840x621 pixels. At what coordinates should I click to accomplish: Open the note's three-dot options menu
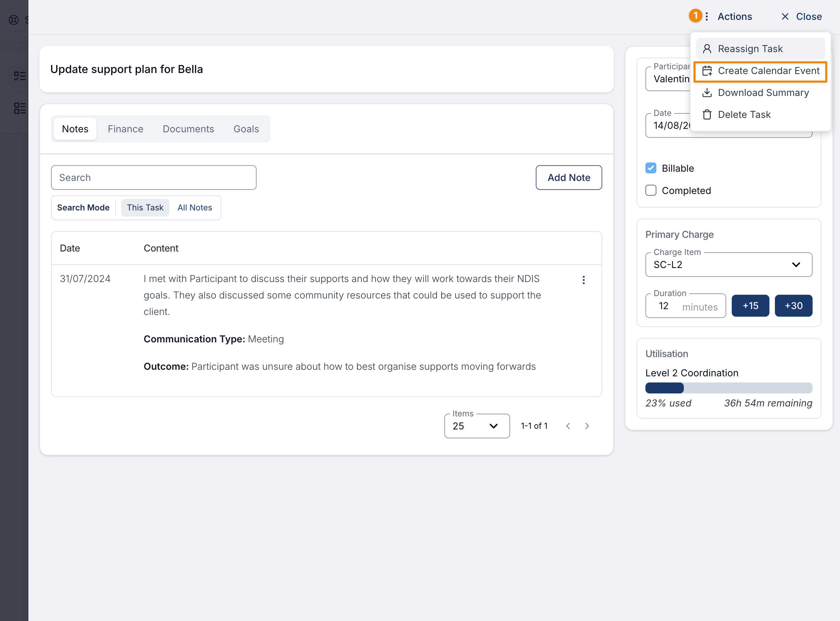click(x=583, y=280)
